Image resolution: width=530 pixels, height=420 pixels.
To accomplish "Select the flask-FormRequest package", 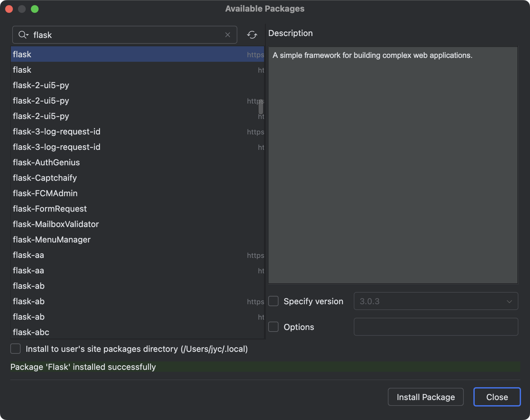I will [137, 208].
